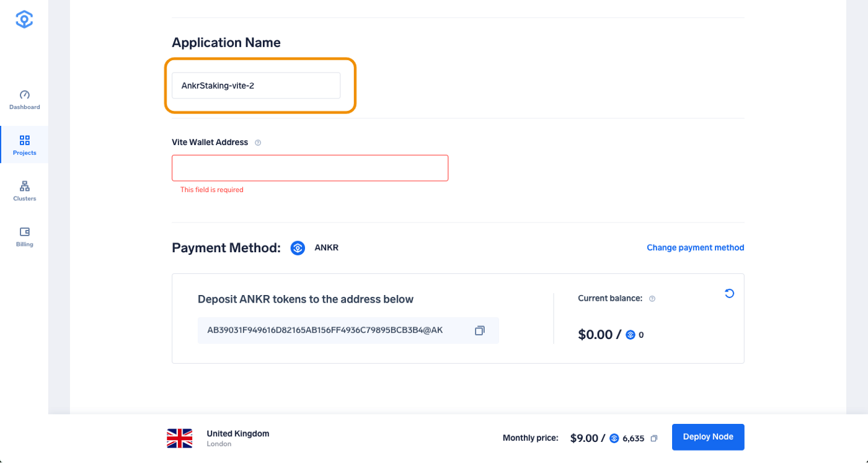Viewport: 868px width, 463px height.
Task: Refresh the current balance
Action: coord(729,293)
